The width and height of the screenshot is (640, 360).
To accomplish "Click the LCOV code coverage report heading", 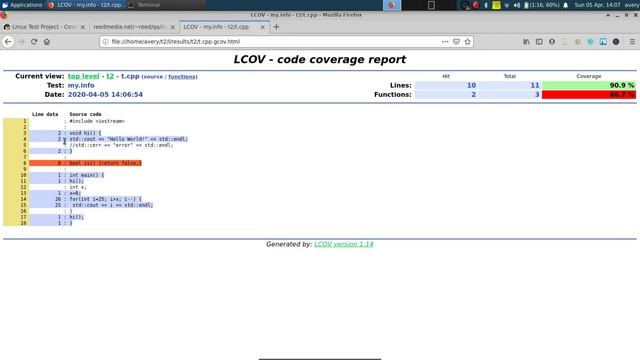I will [320, 60].
